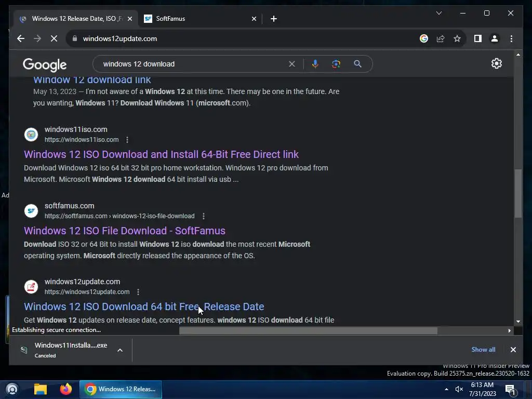Click the softfamus.com windows-12-iso-file-download URL

[x=119, y=216]
